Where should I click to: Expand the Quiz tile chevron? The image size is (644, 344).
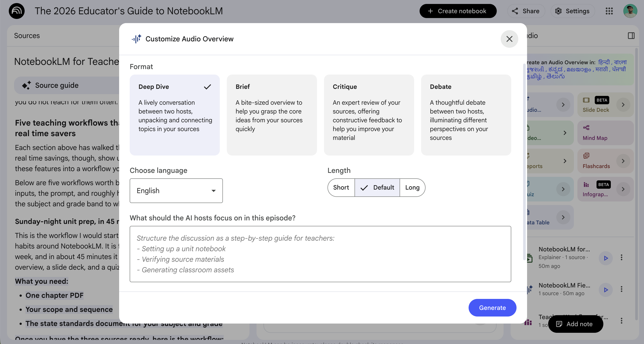(563, 189)
